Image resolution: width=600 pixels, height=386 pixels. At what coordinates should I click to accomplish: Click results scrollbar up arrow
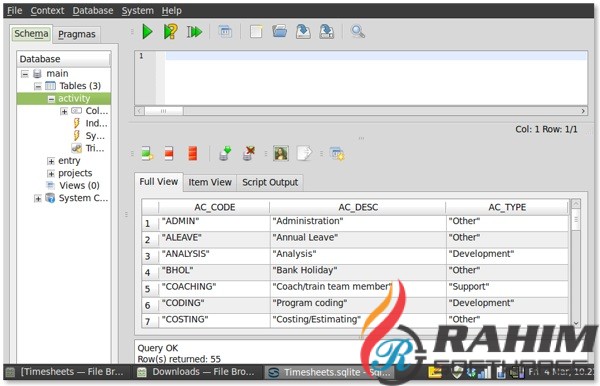tap(576, 204)
